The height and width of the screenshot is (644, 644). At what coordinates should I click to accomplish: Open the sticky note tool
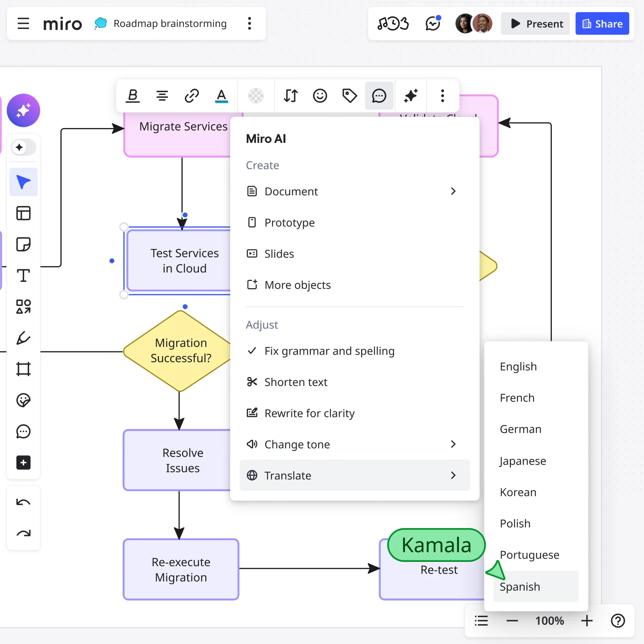pos(23,244)
